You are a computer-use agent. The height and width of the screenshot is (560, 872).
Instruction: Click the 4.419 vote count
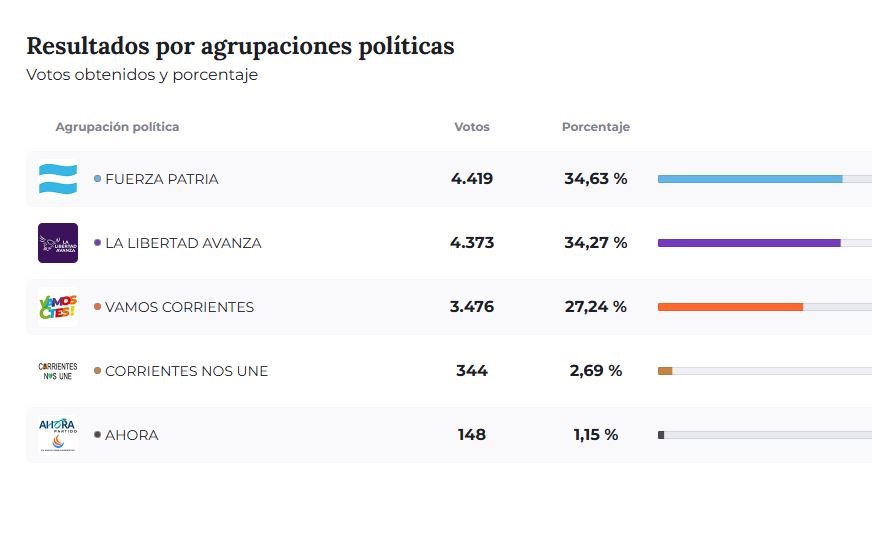[472, 179]
